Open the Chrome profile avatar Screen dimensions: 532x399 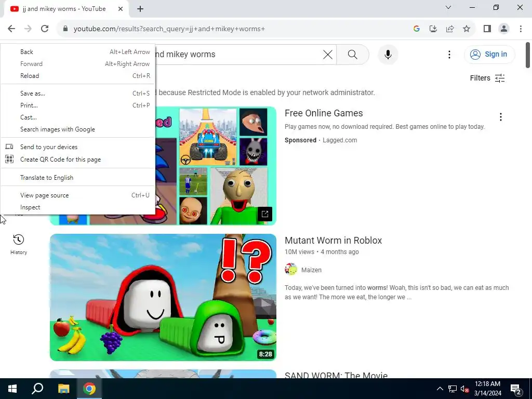click(x=504, y=29)
